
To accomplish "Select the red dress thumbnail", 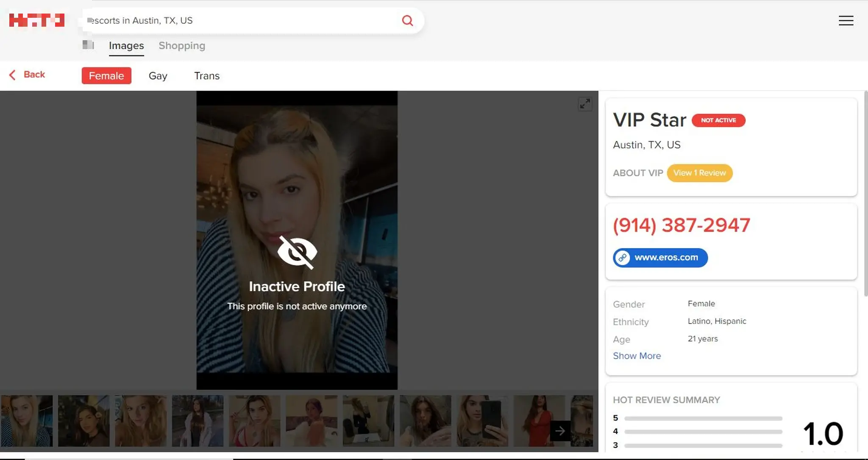I will click(x=534, y=421).
